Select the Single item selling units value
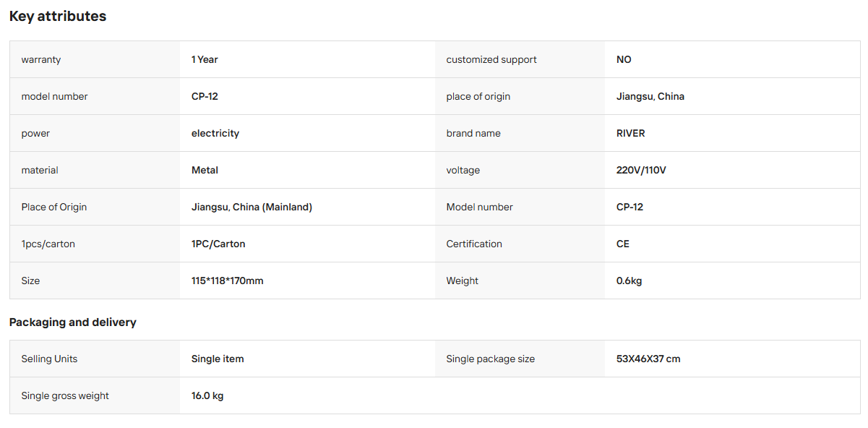This screenshot has height=428, width=868. click(218, 359)
